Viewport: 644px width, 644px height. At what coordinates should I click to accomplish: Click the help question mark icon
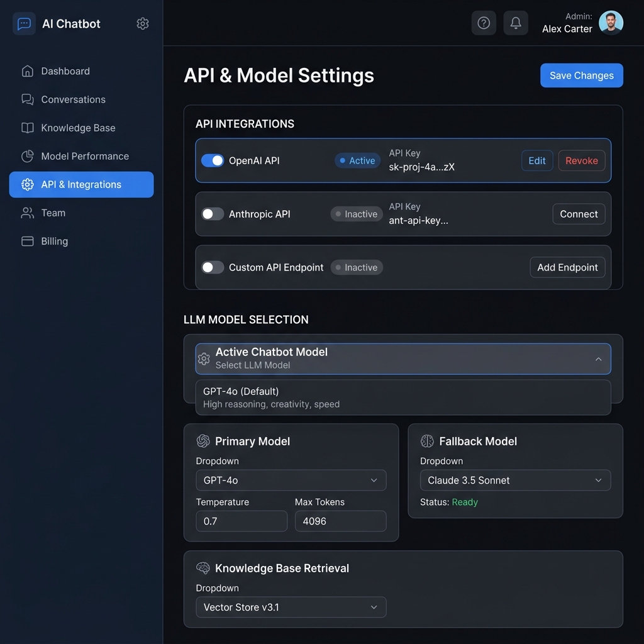coord(484,23)
